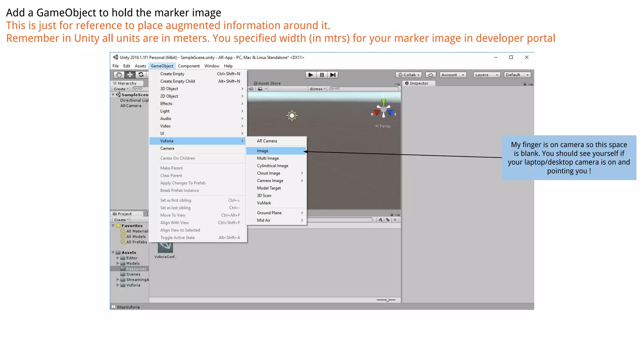Expand the Models folder
This screenshot has width=644, height=362.
click(x=118, y=263)
